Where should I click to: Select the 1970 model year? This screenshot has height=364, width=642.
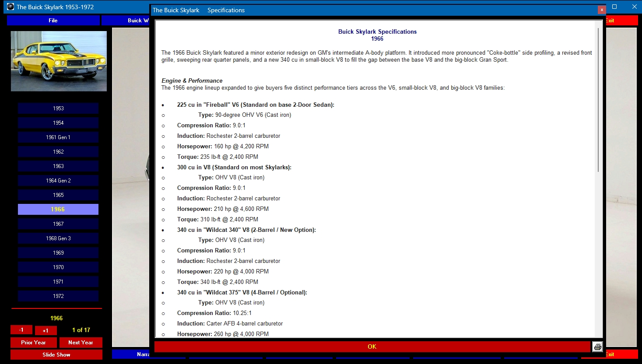click(58, 267)
